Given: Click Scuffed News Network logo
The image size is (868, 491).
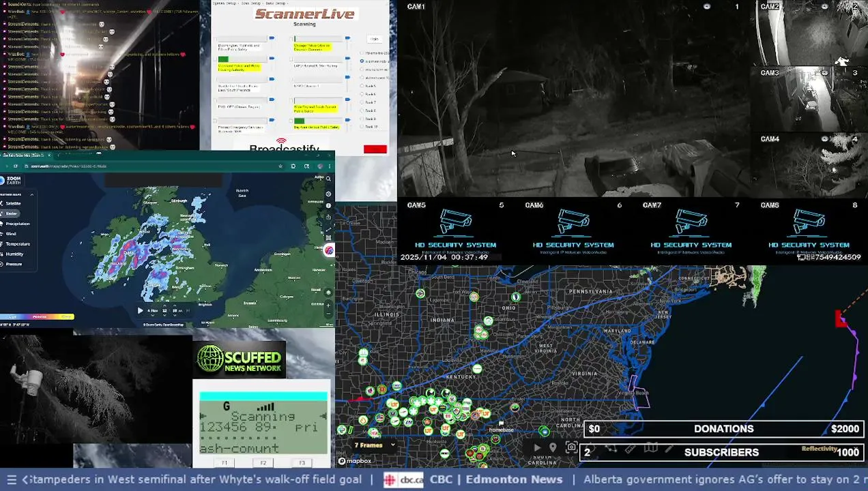Looking at the screenshot, I should [x=240, y=359].
